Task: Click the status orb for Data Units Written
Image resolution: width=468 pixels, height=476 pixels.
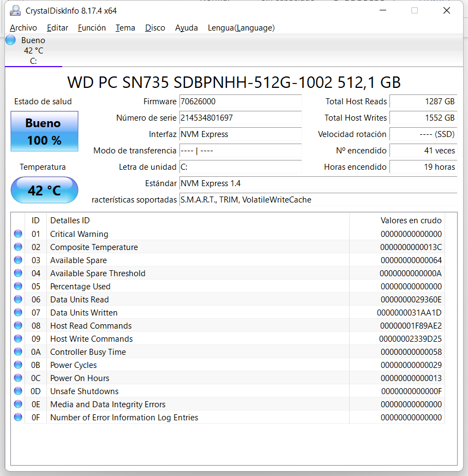Action: 18,312
